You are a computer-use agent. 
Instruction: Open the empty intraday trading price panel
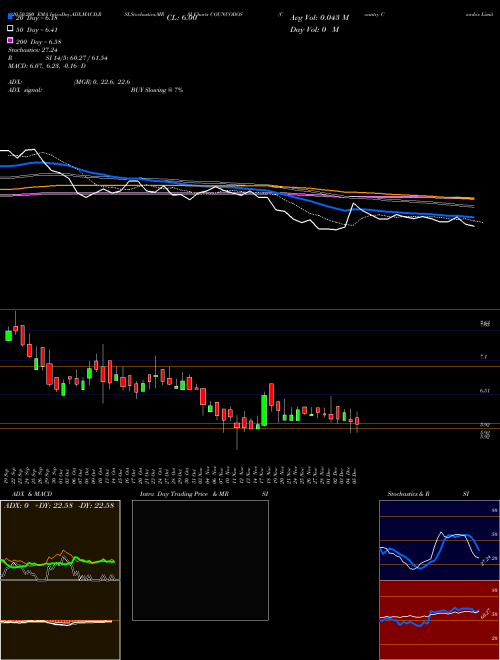(x=200, y=560)
